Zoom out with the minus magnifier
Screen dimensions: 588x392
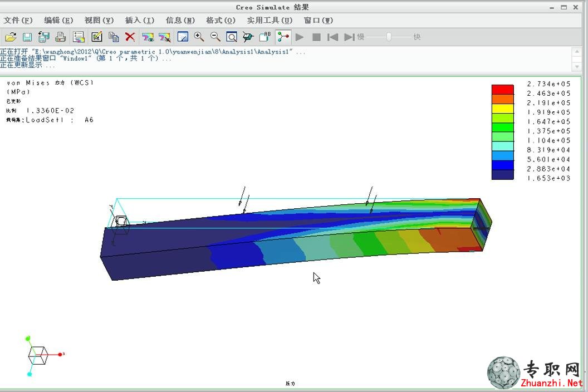215,37
